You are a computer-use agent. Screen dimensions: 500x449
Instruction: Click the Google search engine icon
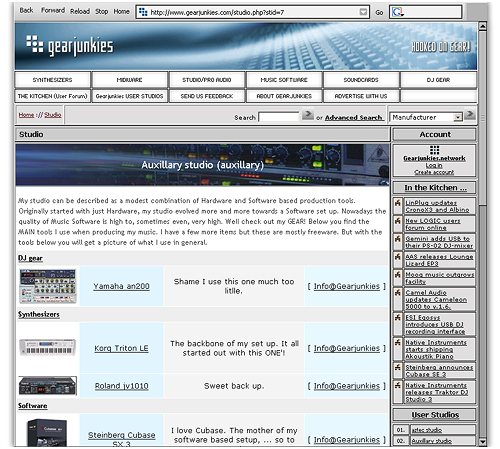click(x=397, y=12)
